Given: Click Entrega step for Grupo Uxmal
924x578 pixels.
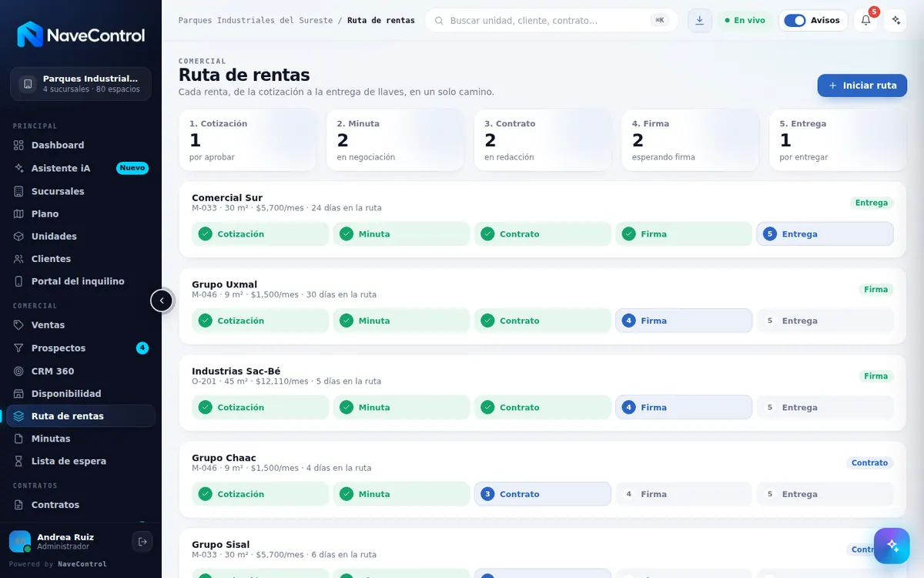Looking at the screenshot, I should (825, 321).
